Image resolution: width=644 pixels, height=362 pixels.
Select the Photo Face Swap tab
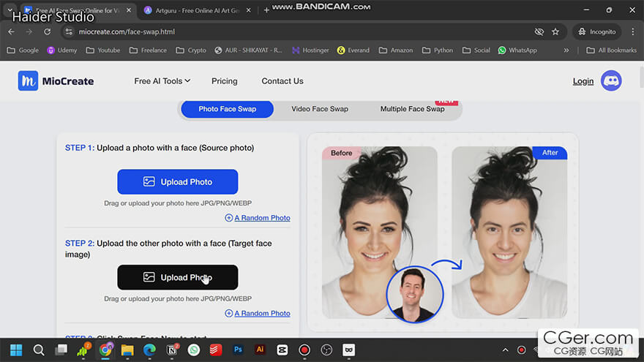(227, 109)
